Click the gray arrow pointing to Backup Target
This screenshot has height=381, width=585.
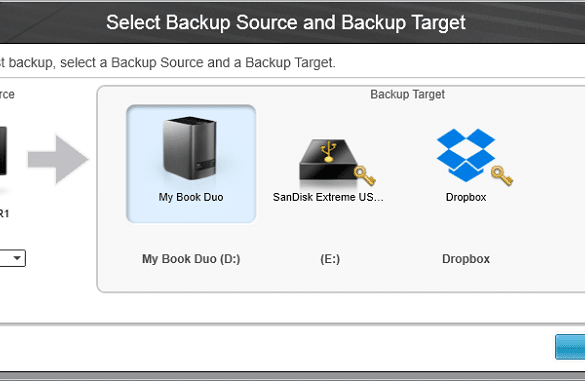tap(58, 159)
